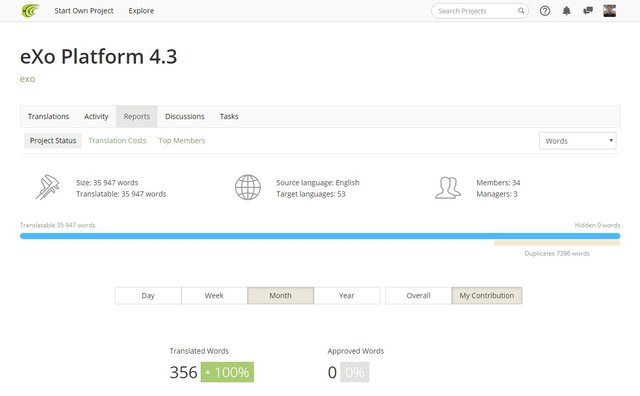Switch to the Activity tab
The height and width of the screenshot is (396, 640).
(96, 116)
